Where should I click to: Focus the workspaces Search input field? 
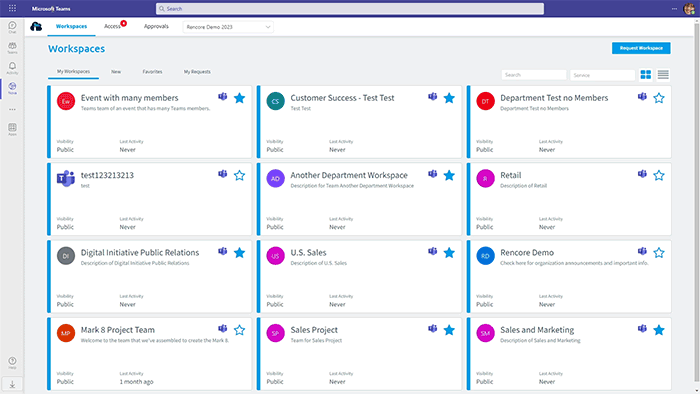(x=534, y=75)
